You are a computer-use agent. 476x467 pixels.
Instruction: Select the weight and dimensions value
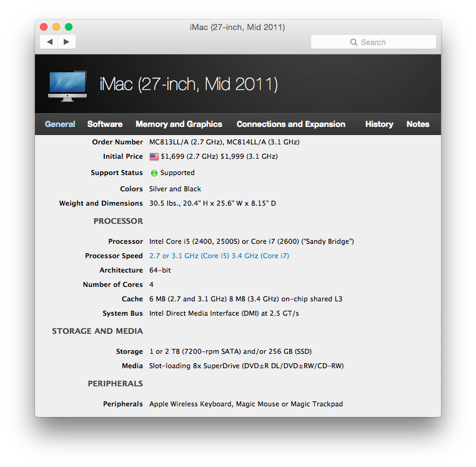212,203
